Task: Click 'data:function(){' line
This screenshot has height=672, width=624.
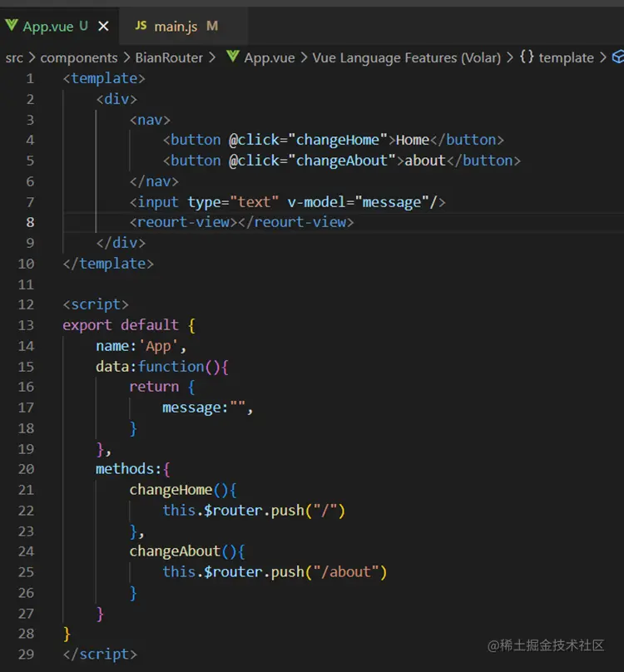Action: coord(162,367)
